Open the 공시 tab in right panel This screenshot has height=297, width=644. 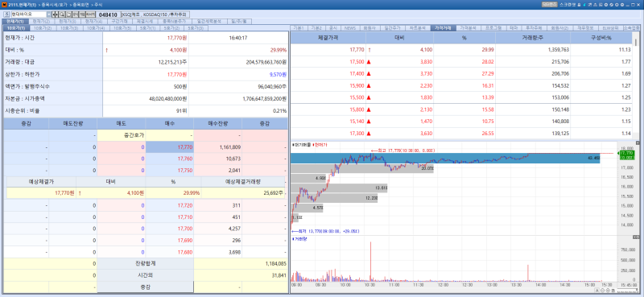pos(332,28)
